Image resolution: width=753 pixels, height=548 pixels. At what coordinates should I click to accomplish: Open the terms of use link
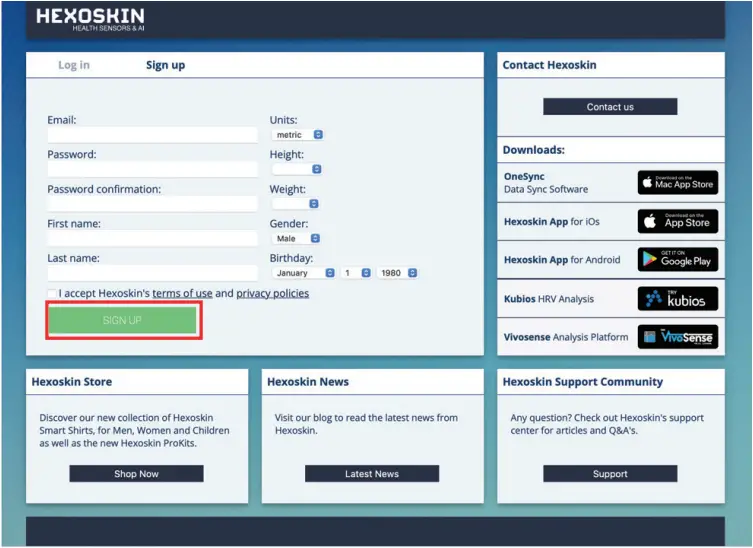coord(182,293)
